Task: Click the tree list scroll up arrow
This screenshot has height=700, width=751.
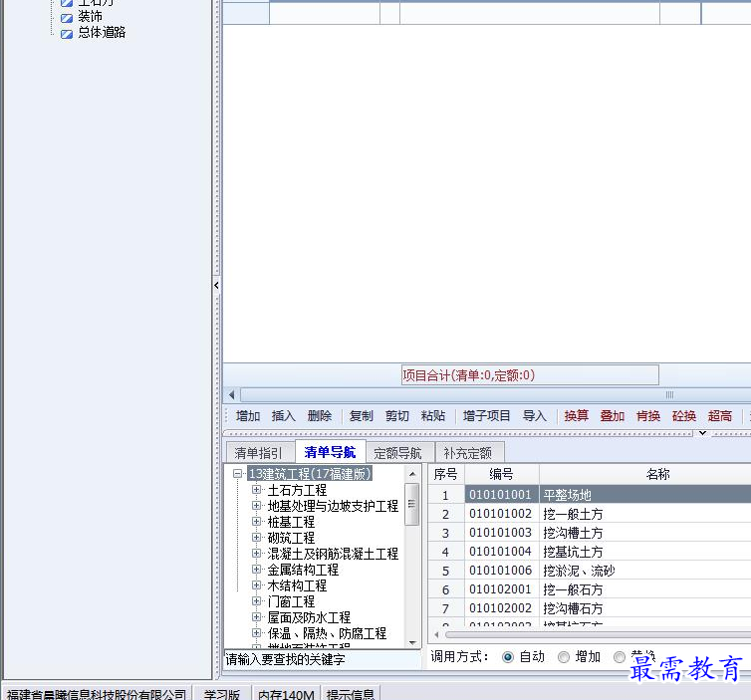Action: point(412,474)
